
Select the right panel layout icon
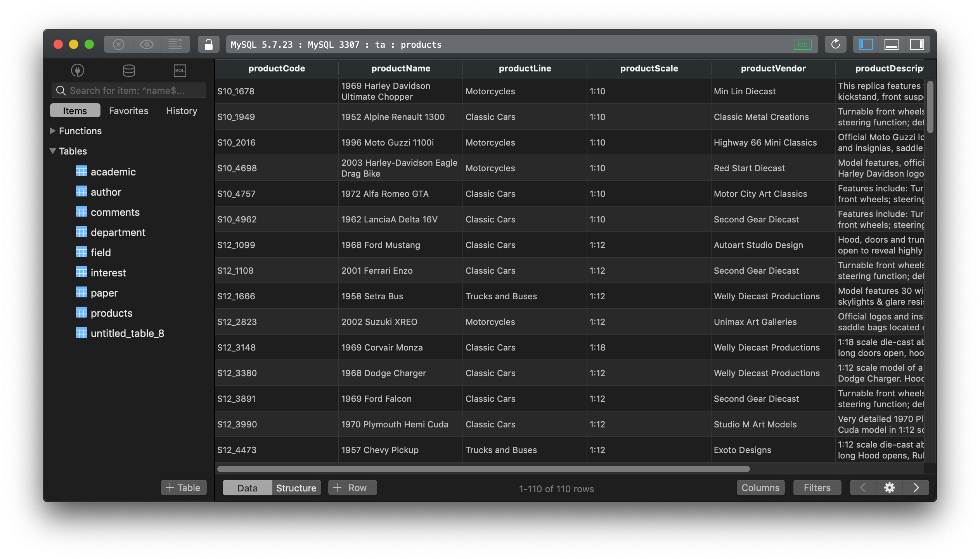click(916, 44)
